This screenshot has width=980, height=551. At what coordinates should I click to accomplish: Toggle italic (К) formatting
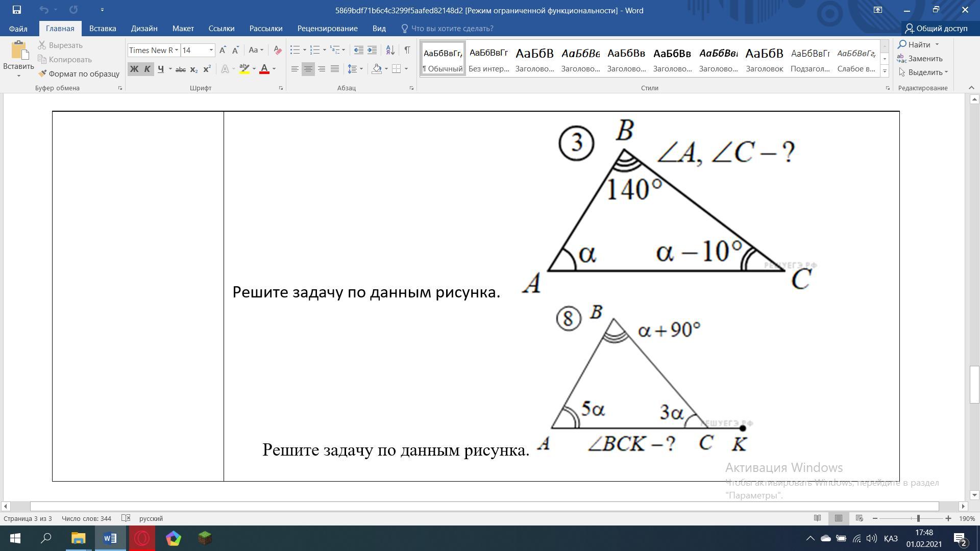tap(148, 69)
